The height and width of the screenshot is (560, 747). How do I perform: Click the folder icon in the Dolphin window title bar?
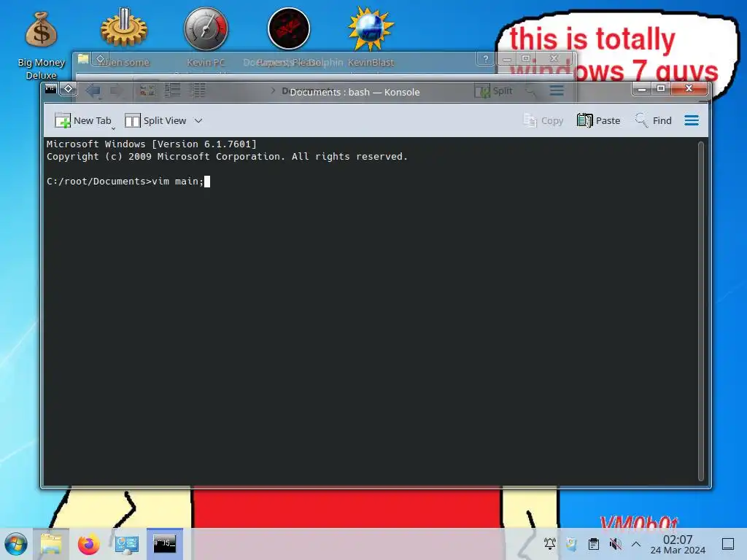point(83,58)
